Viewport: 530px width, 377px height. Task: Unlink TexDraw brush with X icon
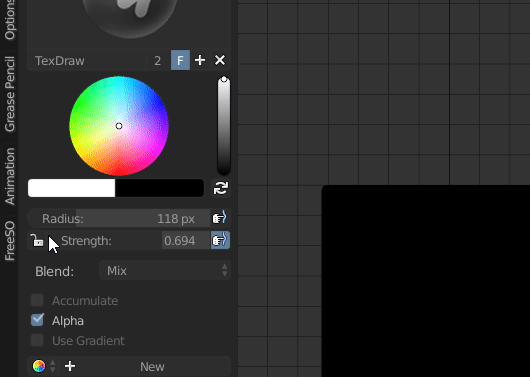pos(220,60)
